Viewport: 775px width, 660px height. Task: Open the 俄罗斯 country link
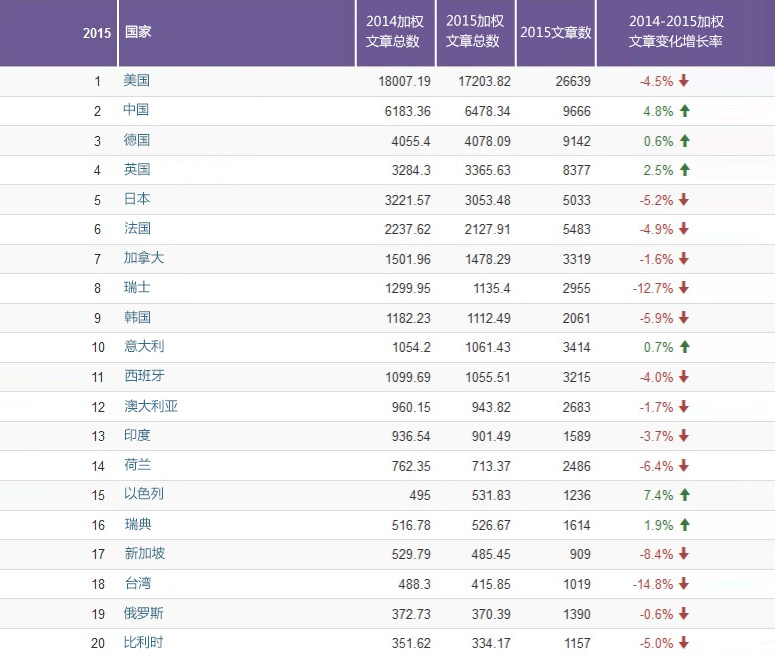point(143,613)
